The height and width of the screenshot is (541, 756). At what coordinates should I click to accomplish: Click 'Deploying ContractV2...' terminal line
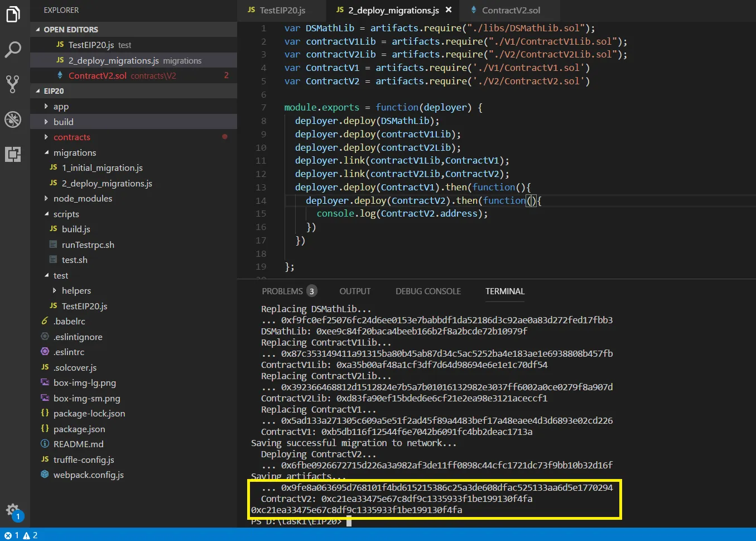(x=319, y=454)
